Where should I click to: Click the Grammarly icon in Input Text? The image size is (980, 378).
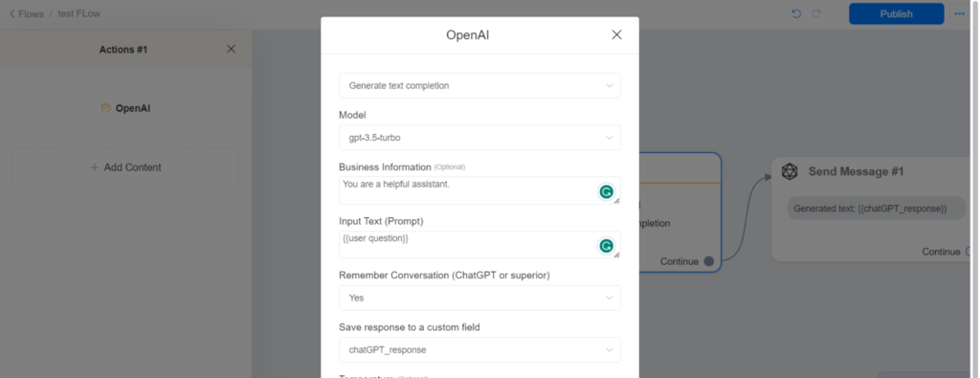[x=606, y=246]
